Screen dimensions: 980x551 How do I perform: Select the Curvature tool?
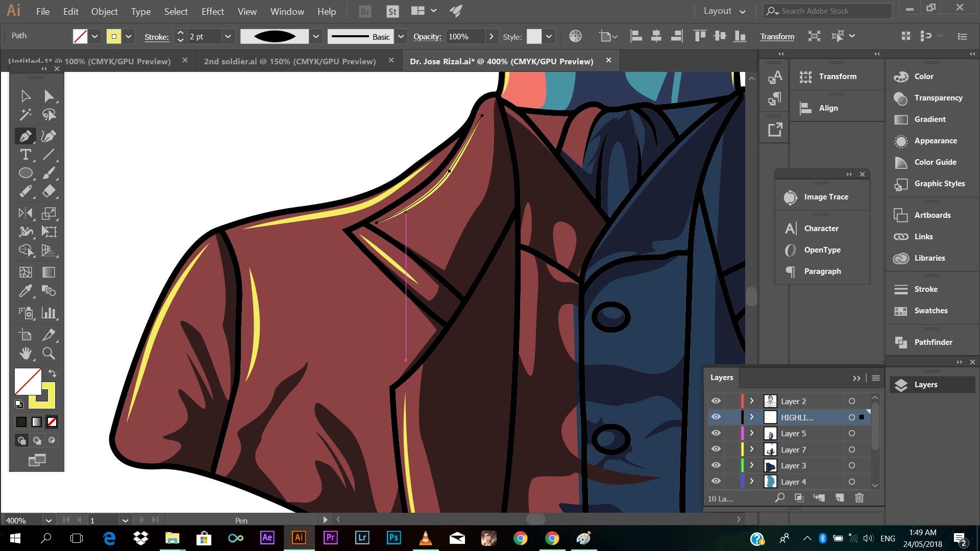(x=49, y=136)
